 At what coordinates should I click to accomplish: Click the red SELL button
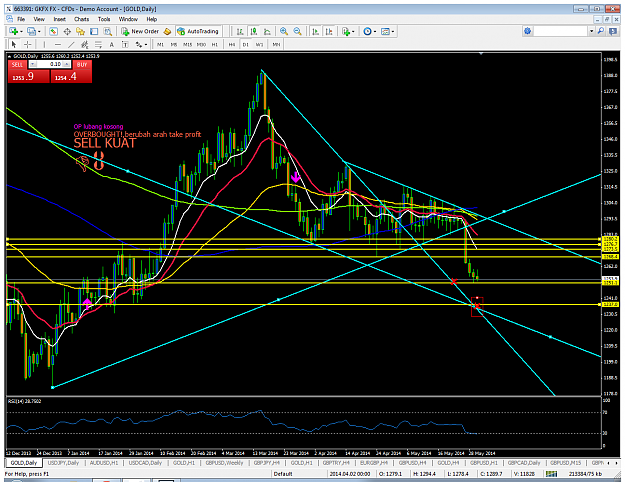(x=17, y=65)
